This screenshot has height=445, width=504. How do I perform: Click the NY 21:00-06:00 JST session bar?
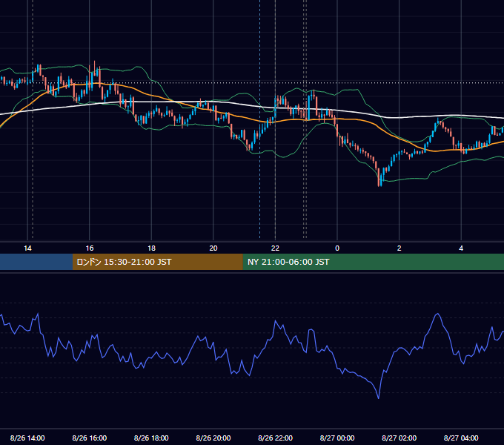tap(373, 262)
